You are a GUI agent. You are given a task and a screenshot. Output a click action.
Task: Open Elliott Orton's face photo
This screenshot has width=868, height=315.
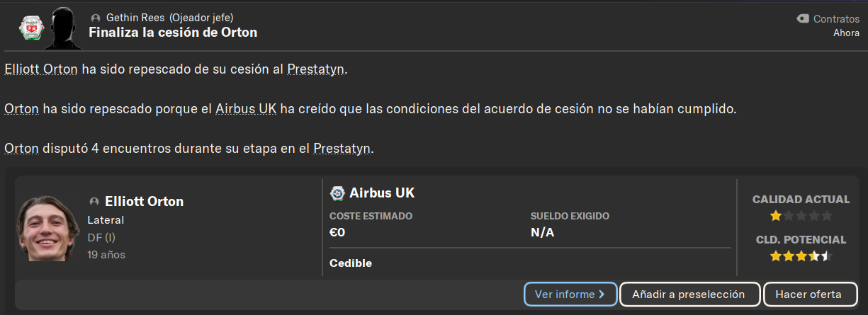[48, 228]
